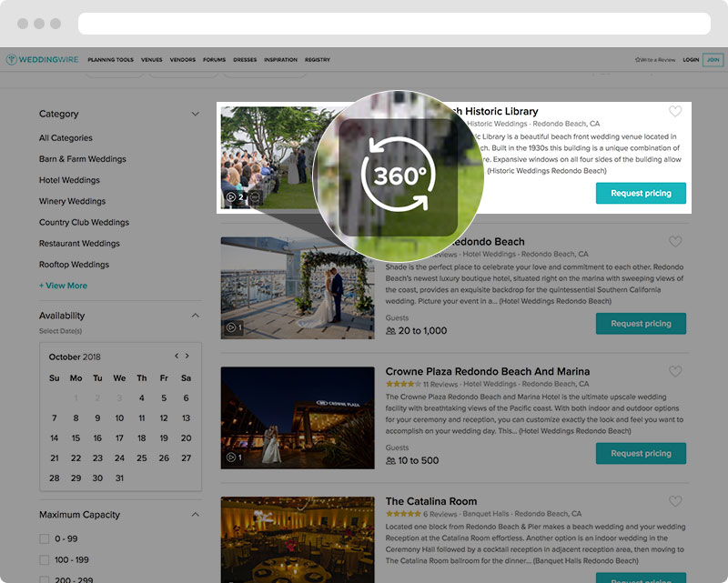Select October 22 on calendar

[x=76, y=457]
